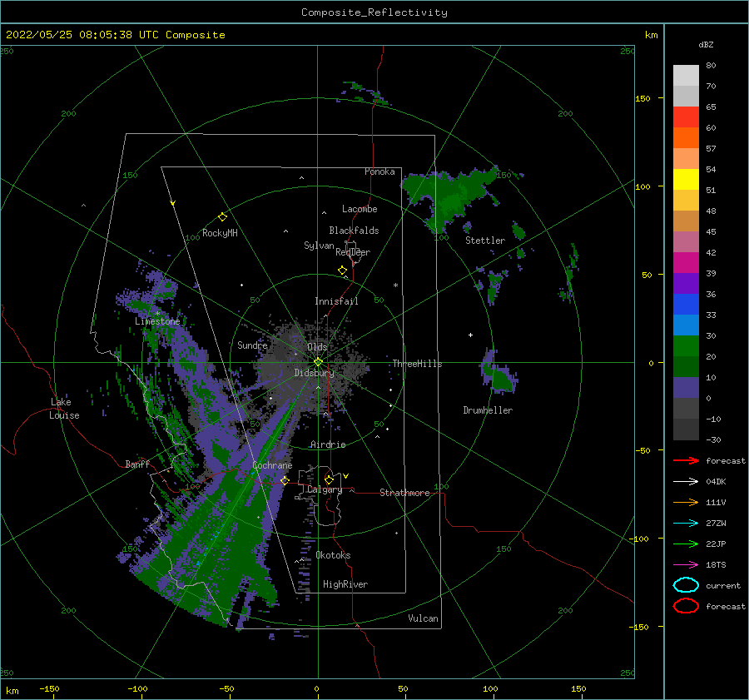Click the Calgary city label
749x700 pixels.
[x=325, y=489]
